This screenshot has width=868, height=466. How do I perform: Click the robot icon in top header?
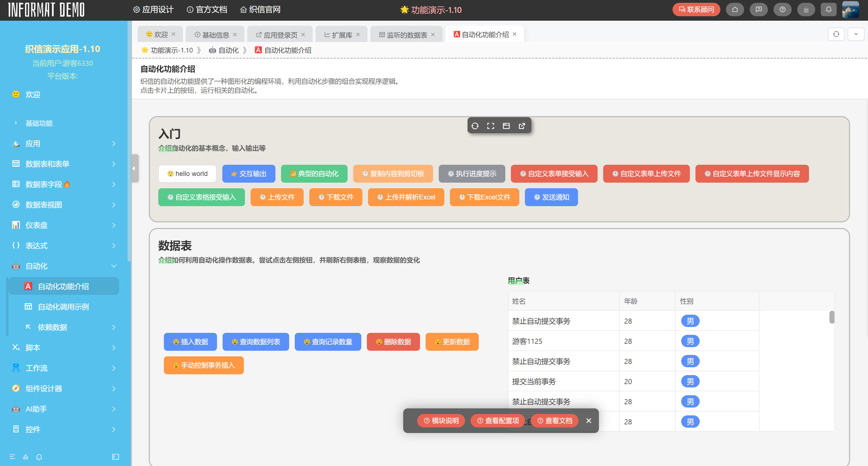(806, 10)
